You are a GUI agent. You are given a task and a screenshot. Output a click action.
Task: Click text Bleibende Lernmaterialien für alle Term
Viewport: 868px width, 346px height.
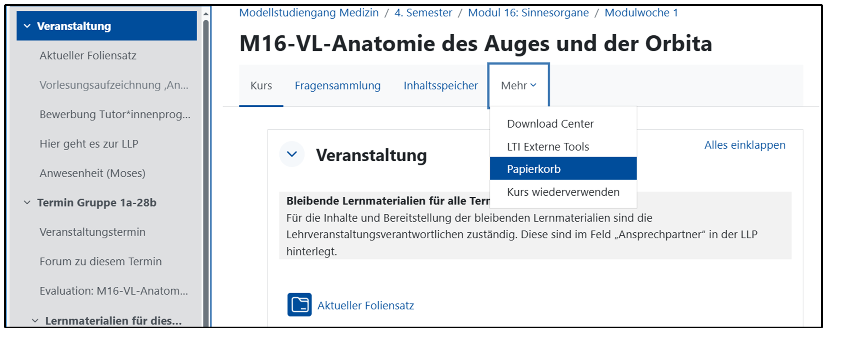tap(388, 201)
